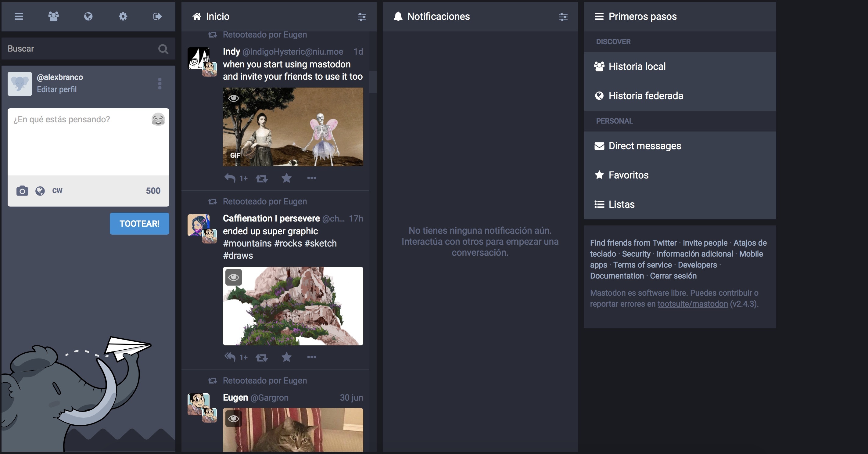Image resolution: width=868 pixels, height=454 pixels.
Task: Boost Caffienation's sketch post
Action: click(261, 357)
